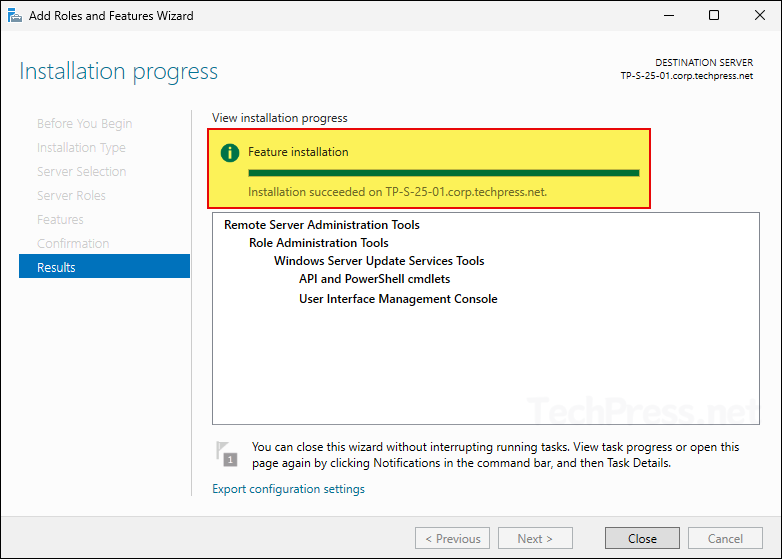Select User Interface Management Console entry
Screen dimensions: 782x559
397,298
